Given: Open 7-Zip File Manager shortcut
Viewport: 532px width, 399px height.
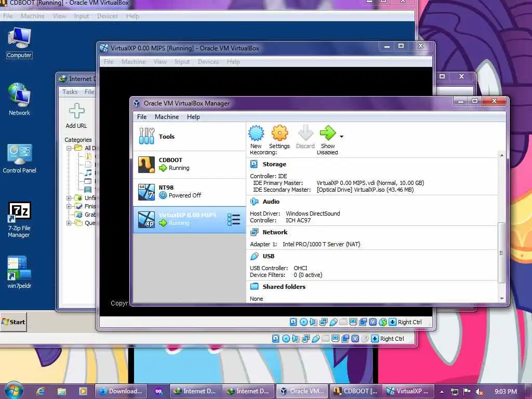Looking at the screenshot, I should tap(19, 220).
